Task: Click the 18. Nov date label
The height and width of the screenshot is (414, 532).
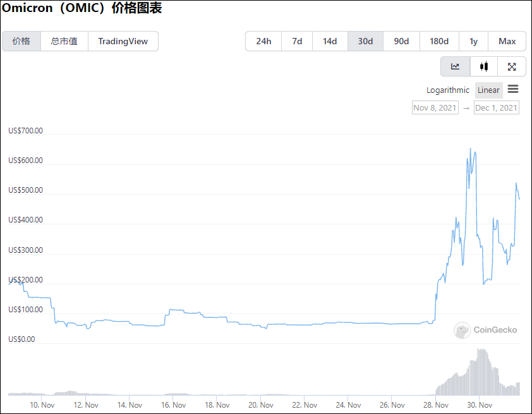Action: pyautogui.click(x=217, y=405)
